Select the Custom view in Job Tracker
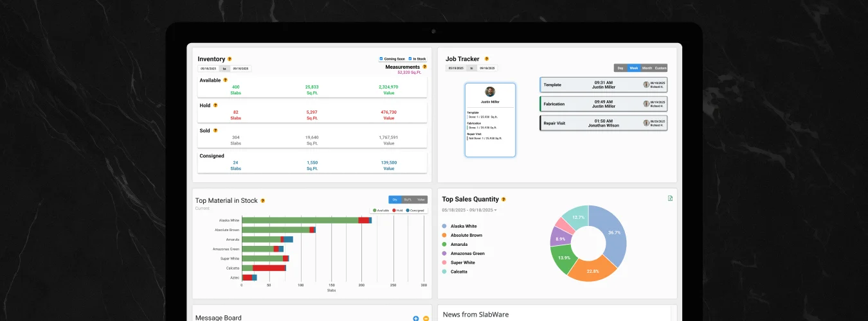This screenshot has width=868, height=321. [661, 67]
